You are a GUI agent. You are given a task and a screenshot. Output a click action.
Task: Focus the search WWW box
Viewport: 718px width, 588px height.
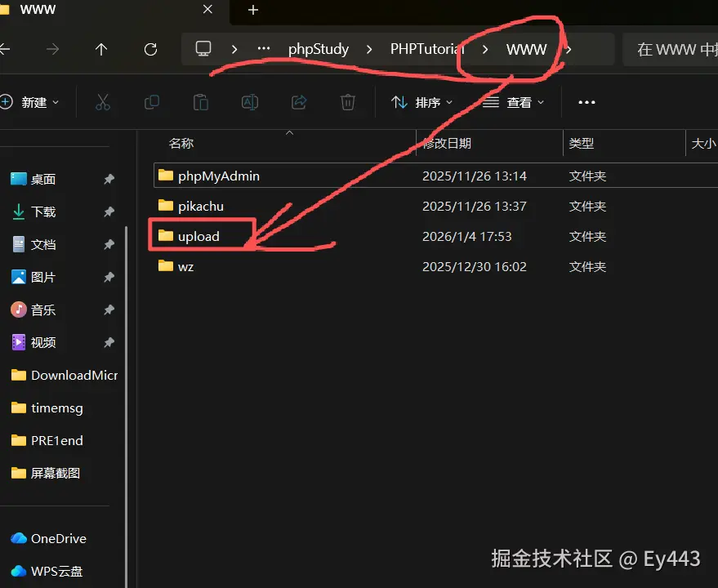[671, 49]
